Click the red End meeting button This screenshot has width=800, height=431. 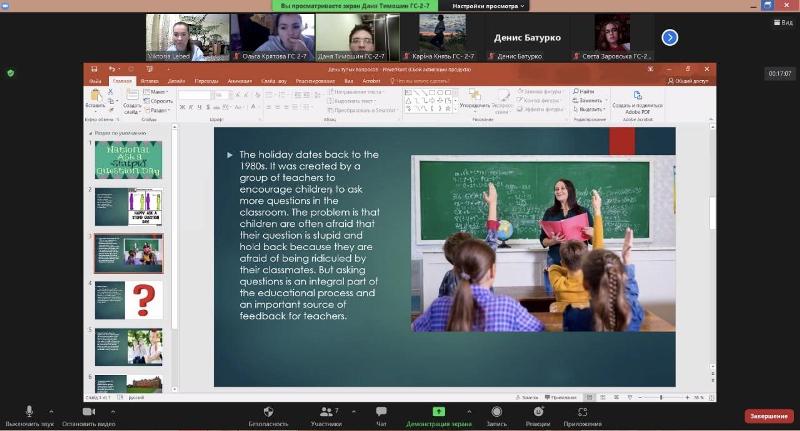(769, 416)
